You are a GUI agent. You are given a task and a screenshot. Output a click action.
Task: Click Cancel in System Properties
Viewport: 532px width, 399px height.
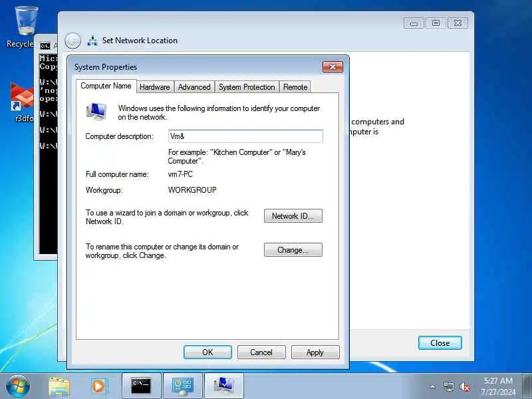coord(261,352)
